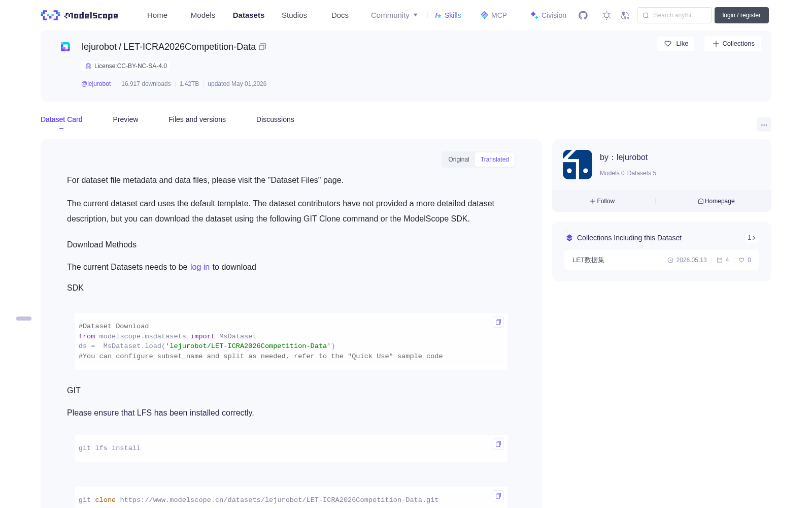Show the Original dataset card text
The height and width of the screenshot is (508, 812).
coord(459,160)
